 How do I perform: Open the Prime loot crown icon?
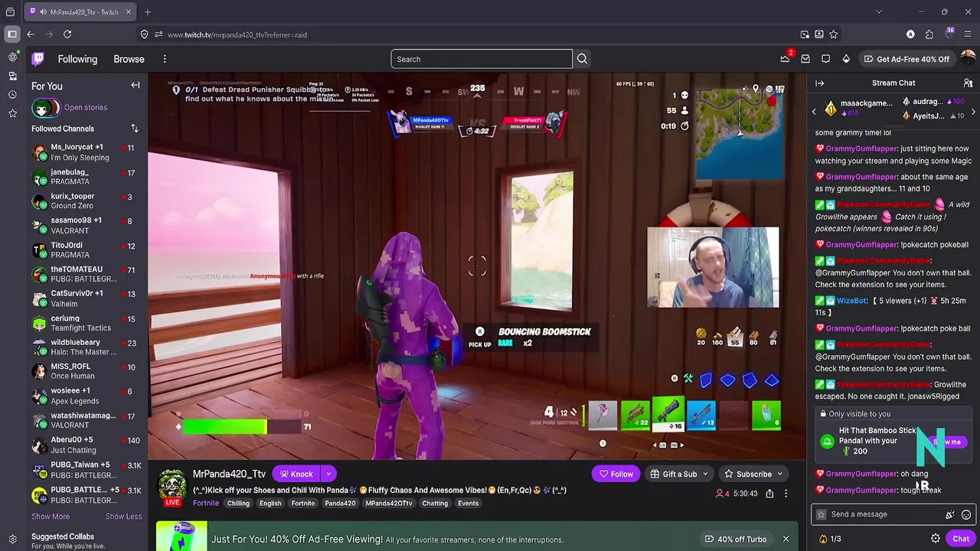tap(785, 59)
